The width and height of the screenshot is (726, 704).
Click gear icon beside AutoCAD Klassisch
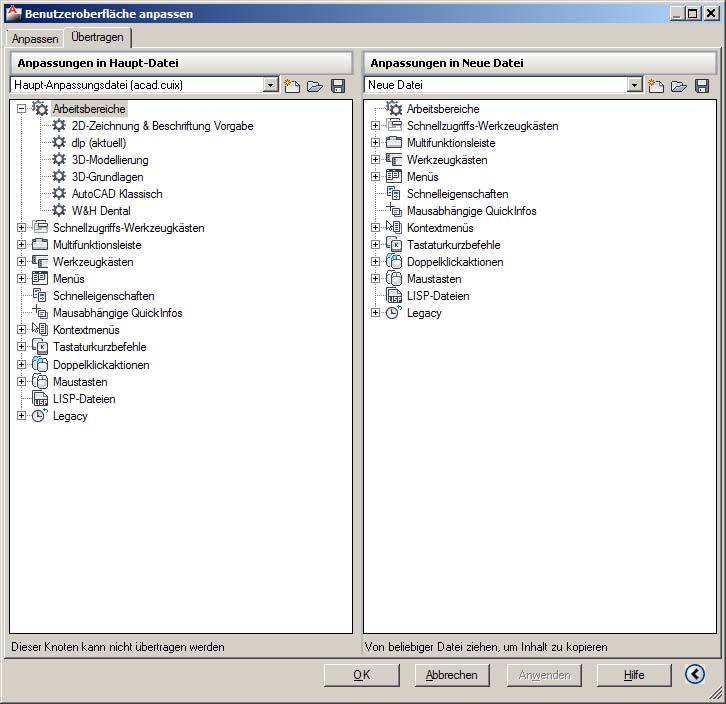click(59, 193)
